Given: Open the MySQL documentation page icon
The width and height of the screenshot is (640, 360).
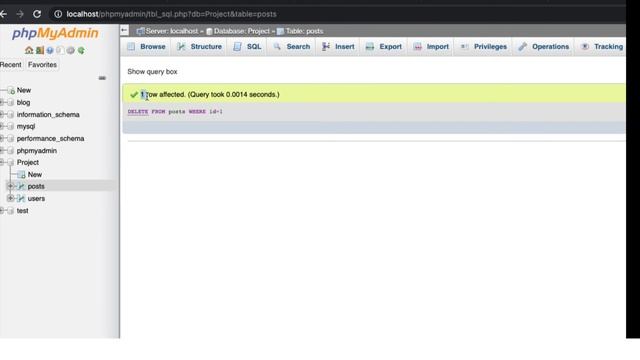Looking at the screenshot, I should click(60, 50).
